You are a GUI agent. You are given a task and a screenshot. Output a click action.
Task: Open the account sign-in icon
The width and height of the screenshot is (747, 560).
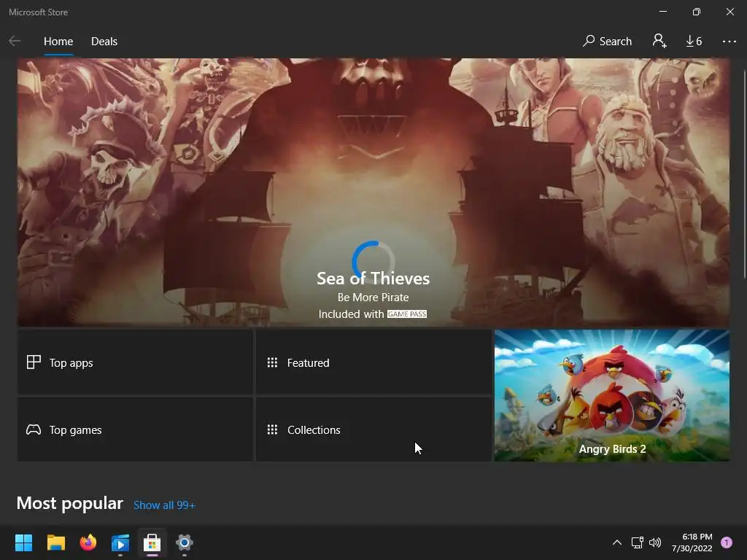pos(659,42)
